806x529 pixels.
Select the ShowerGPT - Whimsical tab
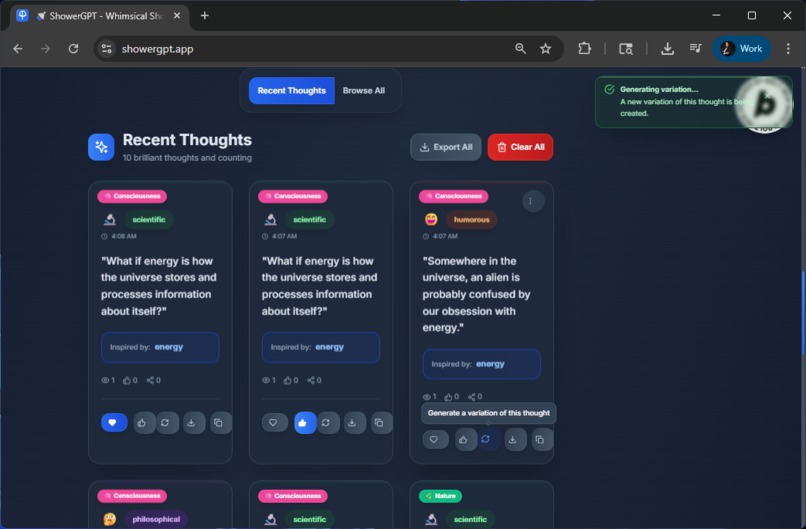pyautogui.click(x=100, y=16)
